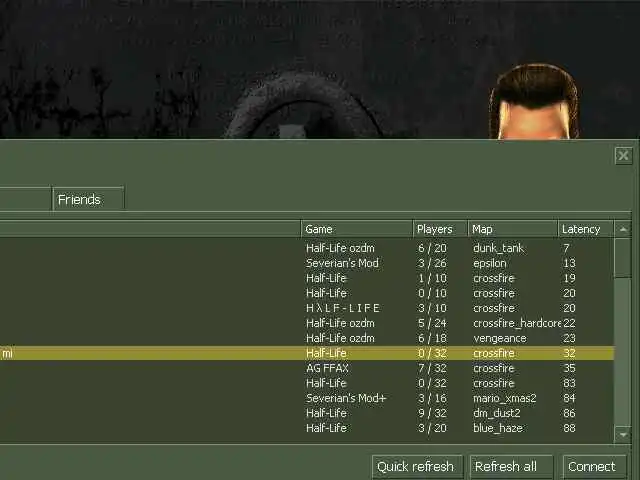Click the highlighted Half-Life latency 32 row
The image size is (640, 480).
click(307, 353)
